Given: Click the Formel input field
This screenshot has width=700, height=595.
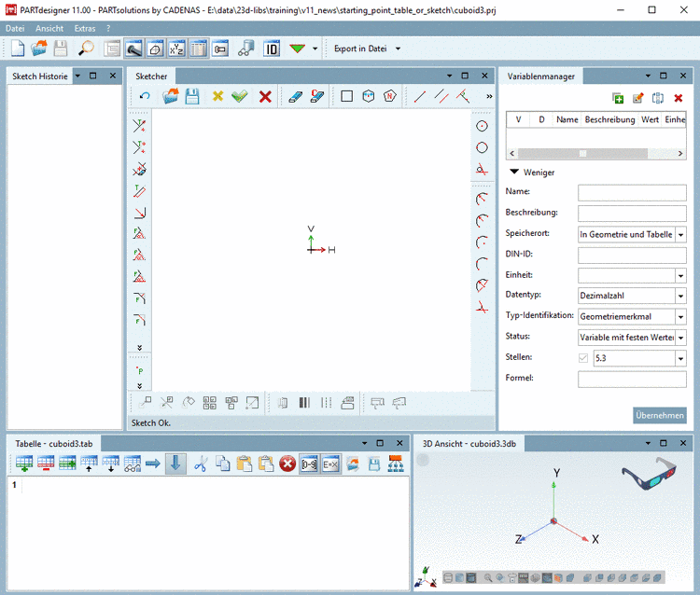Looking at the screenshot, I should coord(632,380).
